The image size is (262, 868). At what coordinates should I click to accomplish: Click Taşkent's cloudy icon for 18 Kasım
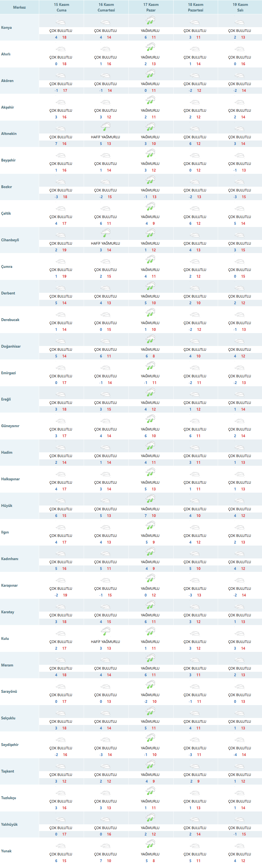(x=195, y=766)
